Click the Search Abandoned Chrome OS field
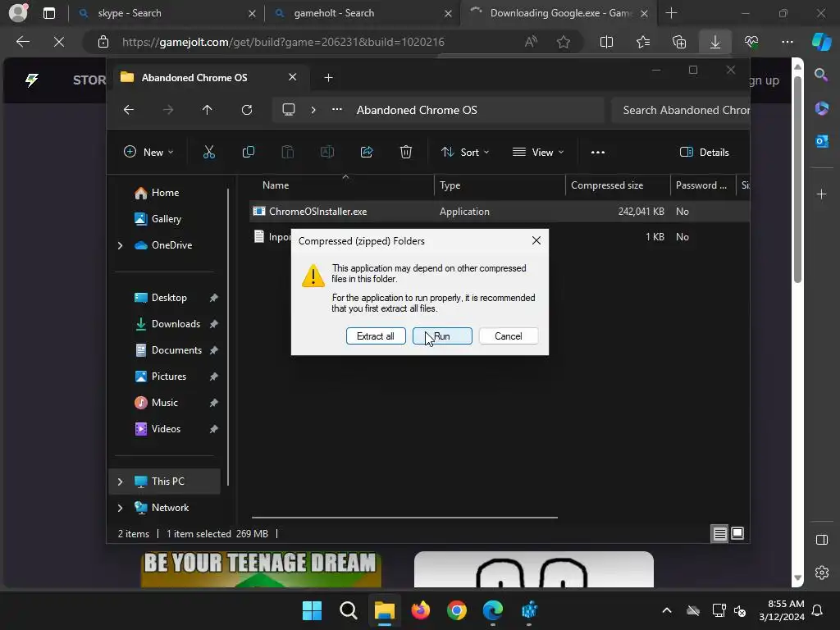This screenshot has width=840, height=630. 680,110
